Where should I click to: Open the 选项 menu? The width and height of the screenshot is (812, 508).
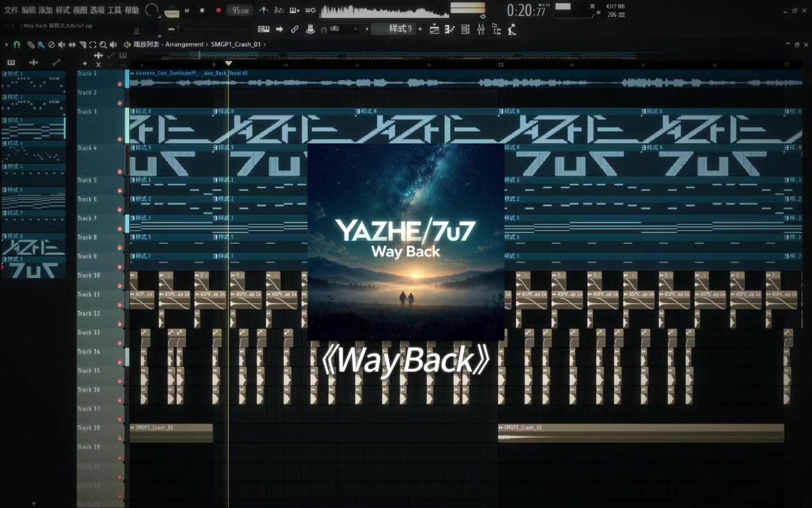pyautogui.click(x=97, y=10)
